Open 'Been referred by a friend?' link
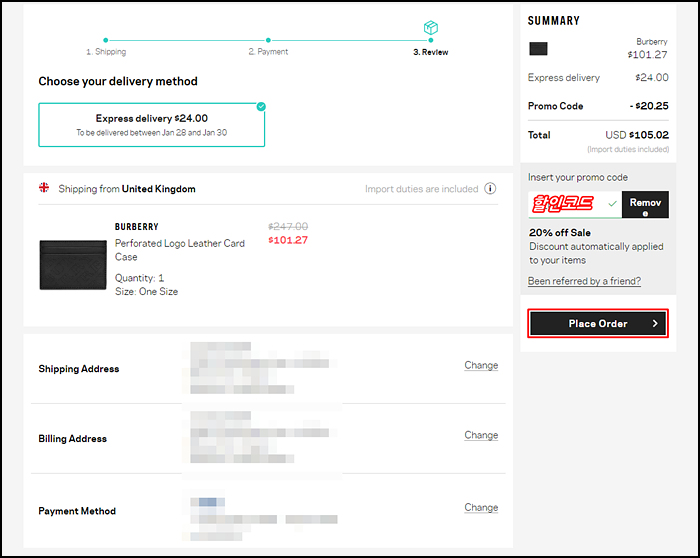The height and width of the screenshot is (558, 700). pos(584,281)
